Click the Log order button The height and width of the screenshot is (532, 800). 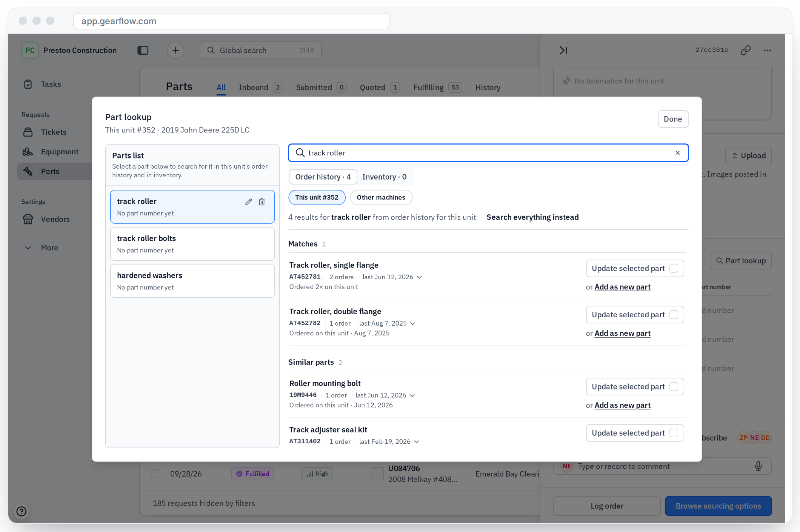[x=607, y=506]
